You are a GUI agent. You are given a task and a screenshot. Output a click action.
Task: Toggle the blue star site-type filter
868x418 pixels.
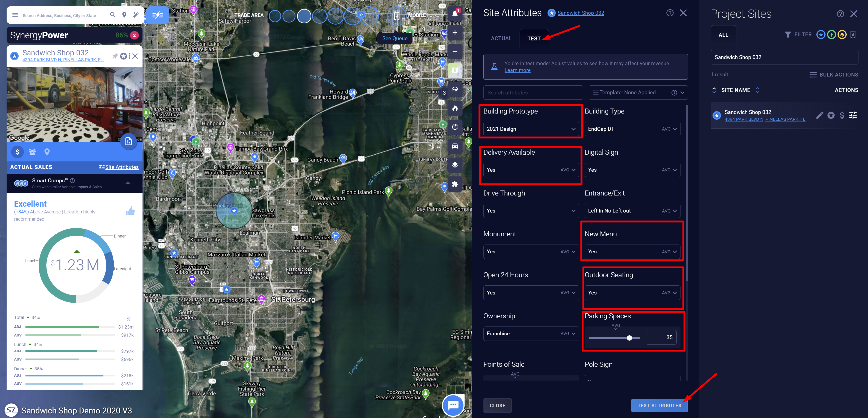[820, 35]
